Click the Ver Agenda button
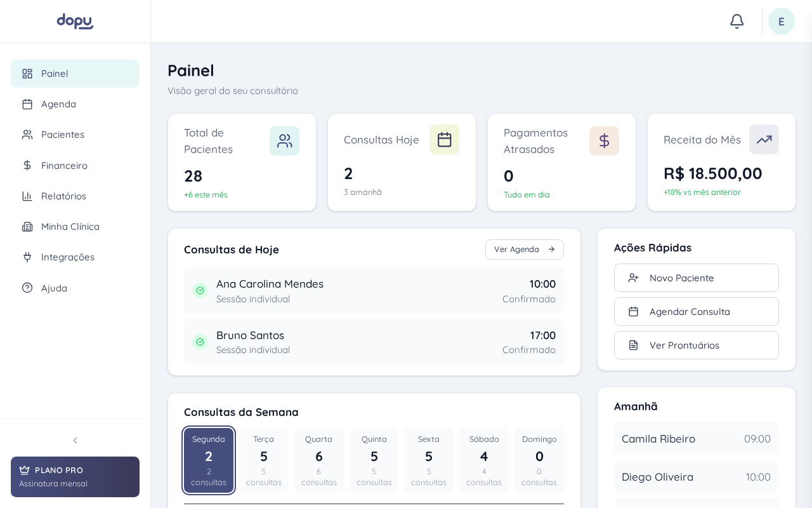812x508 pixels. point(525,250)
